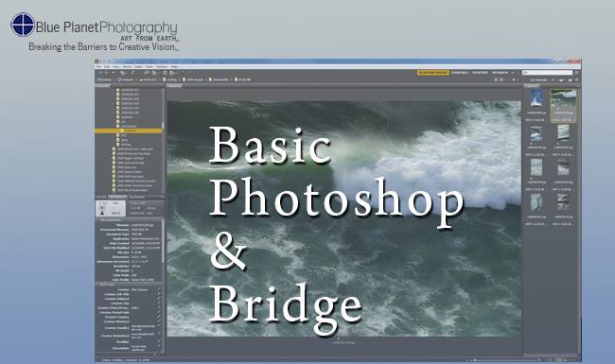Viewport: 615px width, 364px height.
Task: Click the Create new folder icon
Action: click(x=570, y=80)
